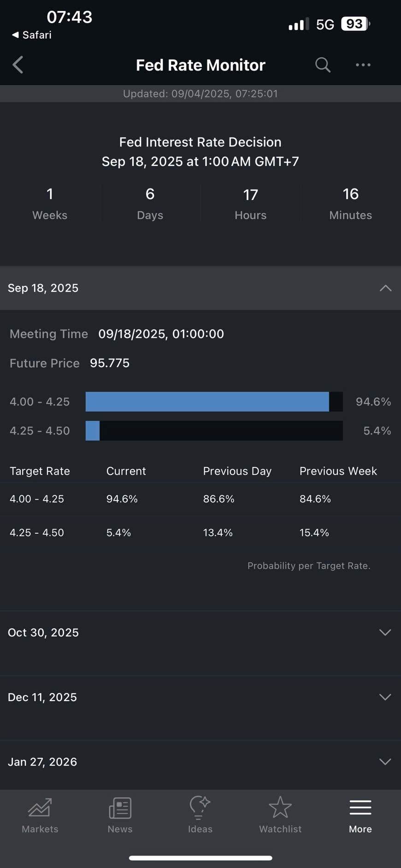Image resolution: width=401 pixels, height=868 pixels.
Task: Open search with the magnifier icon
Action: click(323, 65)
